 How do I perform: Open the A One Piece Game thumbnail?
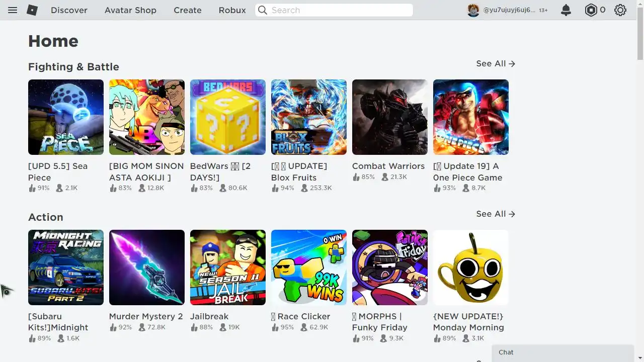point(471,117)
